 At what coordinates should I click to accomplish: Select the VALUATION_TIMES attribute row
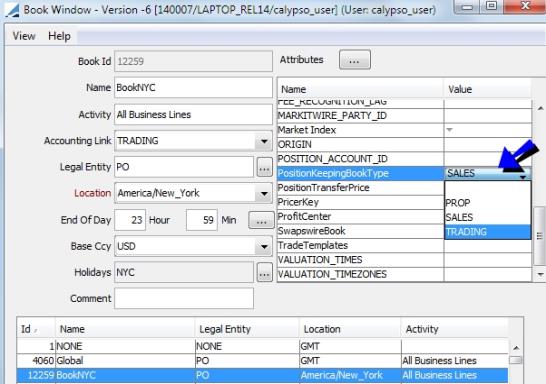pos(405,260)
